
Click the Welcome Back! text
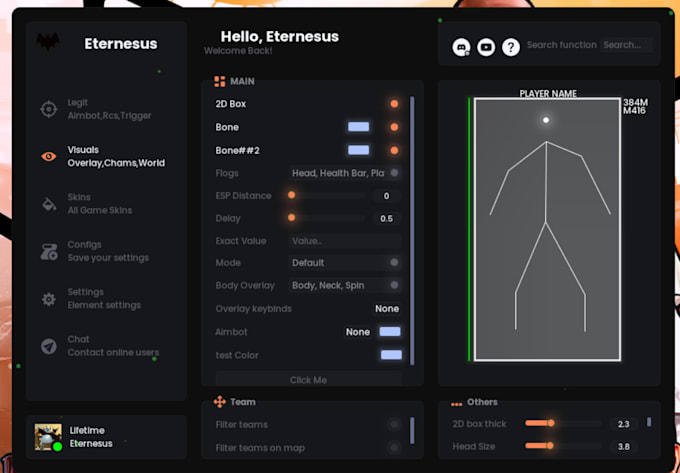click(x=238, y=51)
